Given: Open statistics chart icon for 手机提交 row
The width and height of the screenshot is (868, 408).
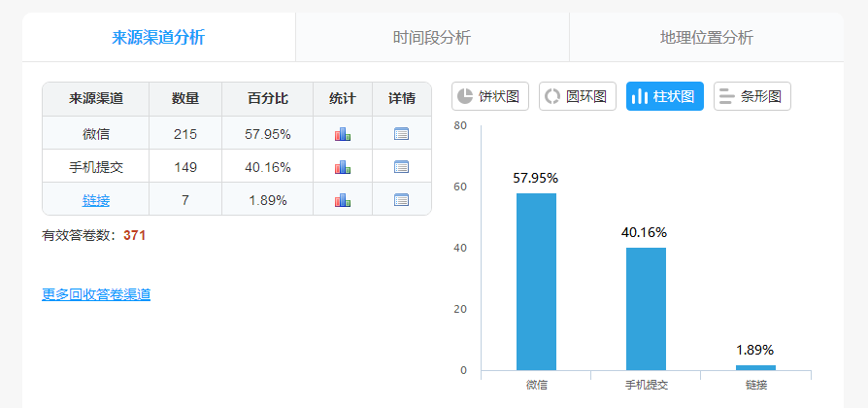Looking at the screenshot, I should (343, 167).
